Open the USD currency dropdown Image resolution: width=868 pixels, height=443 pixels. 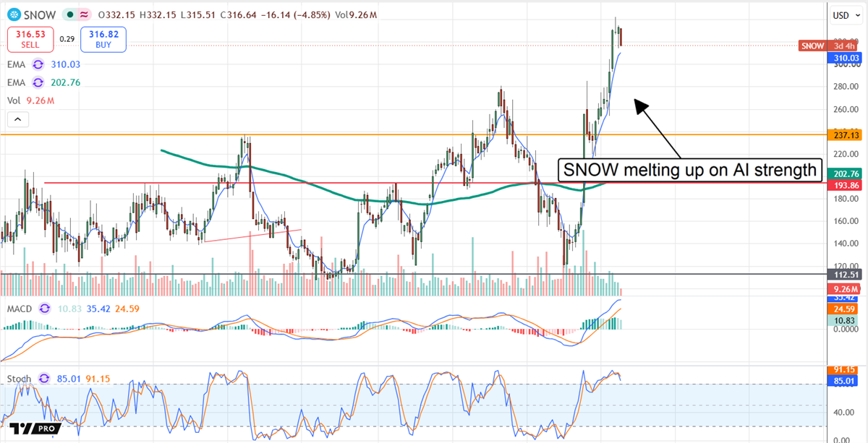847,15
